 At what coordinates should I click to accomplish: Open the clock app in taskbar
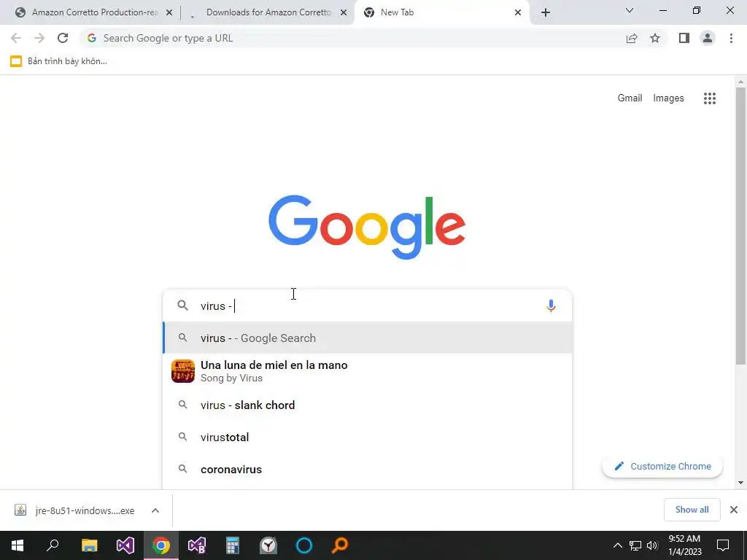(x=268, y=545)
